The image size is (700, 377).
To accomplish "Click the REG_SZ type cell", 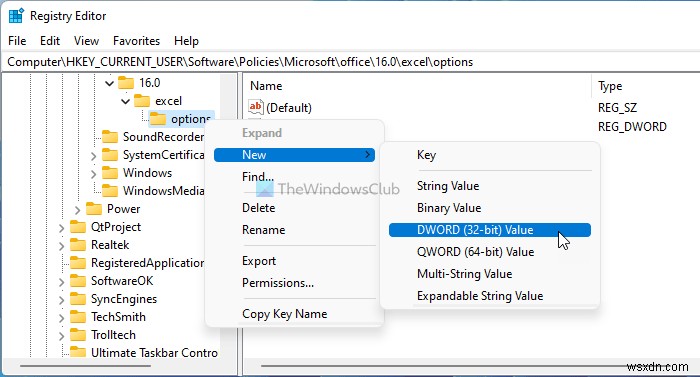I will coord(617,108).
